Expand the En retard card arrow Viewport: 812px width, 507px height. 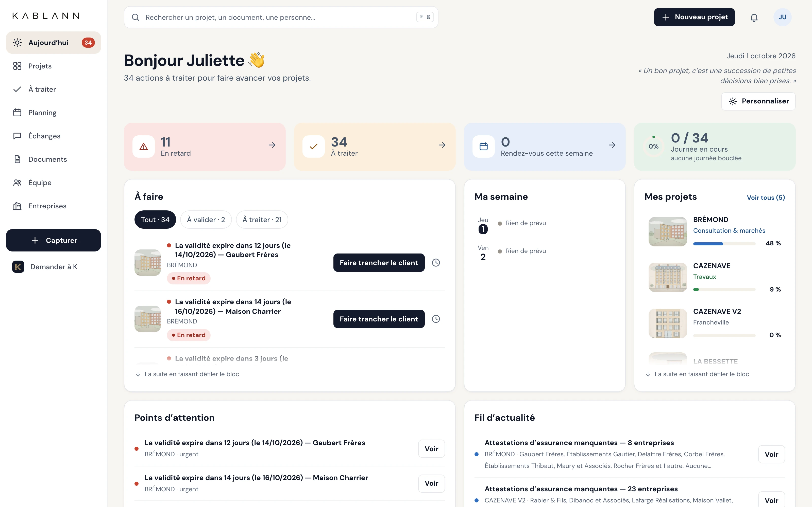[x=272, y=145]
